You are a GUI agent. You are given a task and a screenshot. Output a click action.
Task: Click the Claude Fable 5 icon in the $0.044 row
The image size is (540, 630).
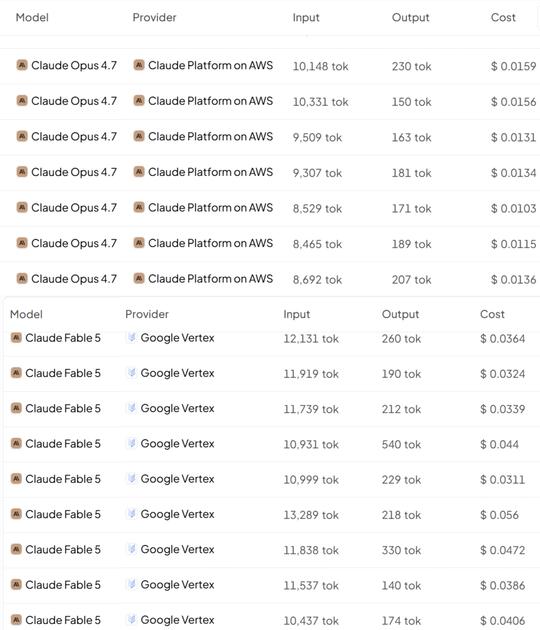point(16,443)
